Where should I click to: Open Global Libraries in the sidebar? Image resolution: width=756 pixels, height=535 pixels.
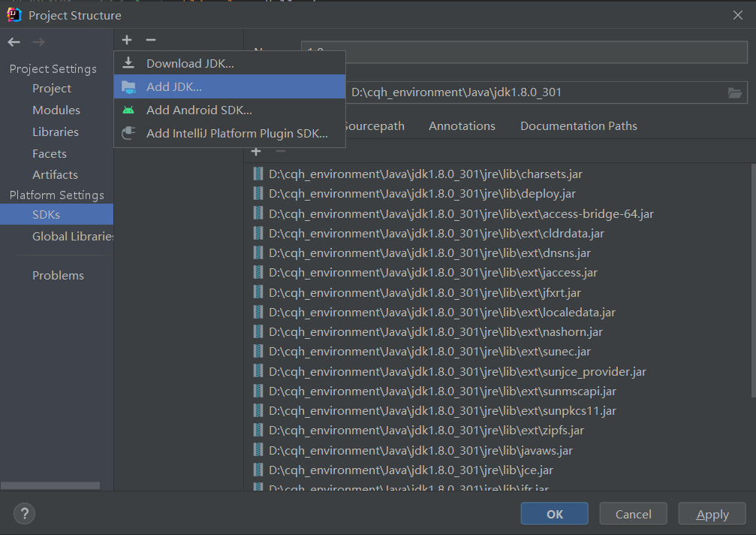(73, 237)
